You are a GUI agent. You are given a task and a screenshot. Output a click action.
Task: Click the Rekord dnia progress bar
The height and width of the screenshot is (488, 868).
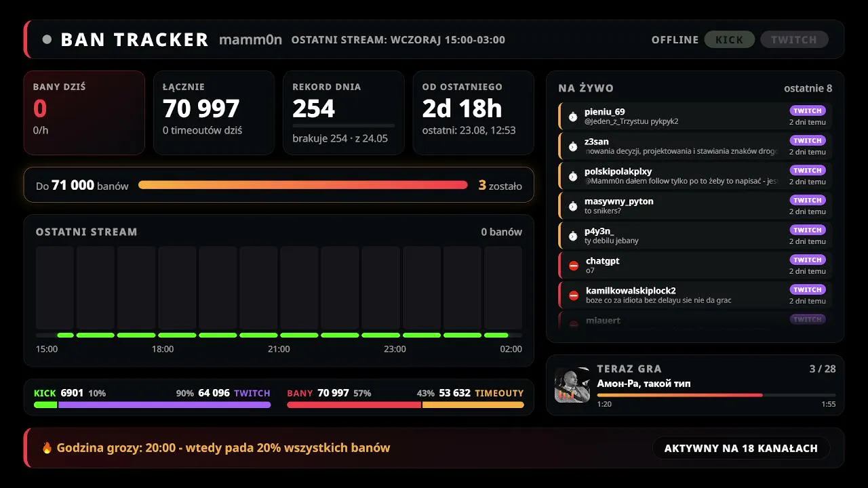pyautogui.click(x=343, y=125)
